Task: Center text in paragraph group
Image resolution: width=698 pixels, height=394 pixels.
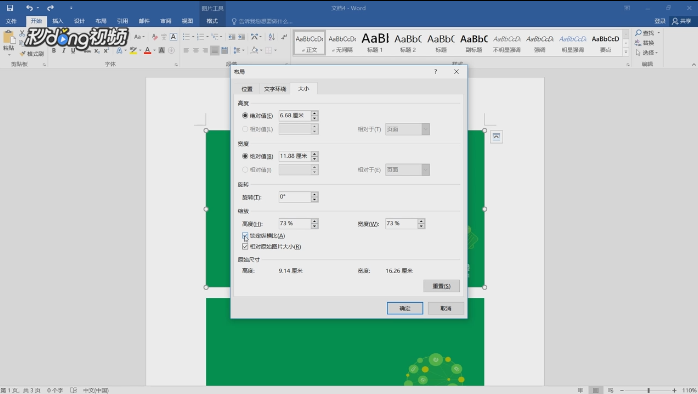Action: (196, 51)
